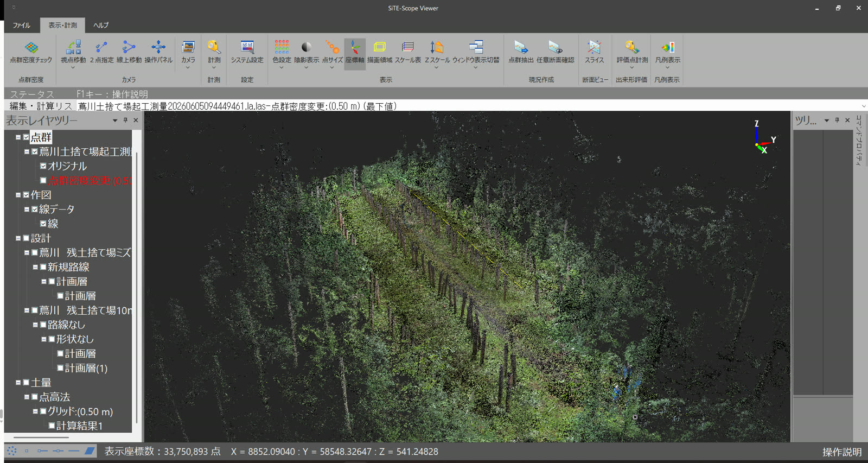The image size is (868, 463).
Task: Open the 点群密度チェック tool
Action: [x=31, y=52]
